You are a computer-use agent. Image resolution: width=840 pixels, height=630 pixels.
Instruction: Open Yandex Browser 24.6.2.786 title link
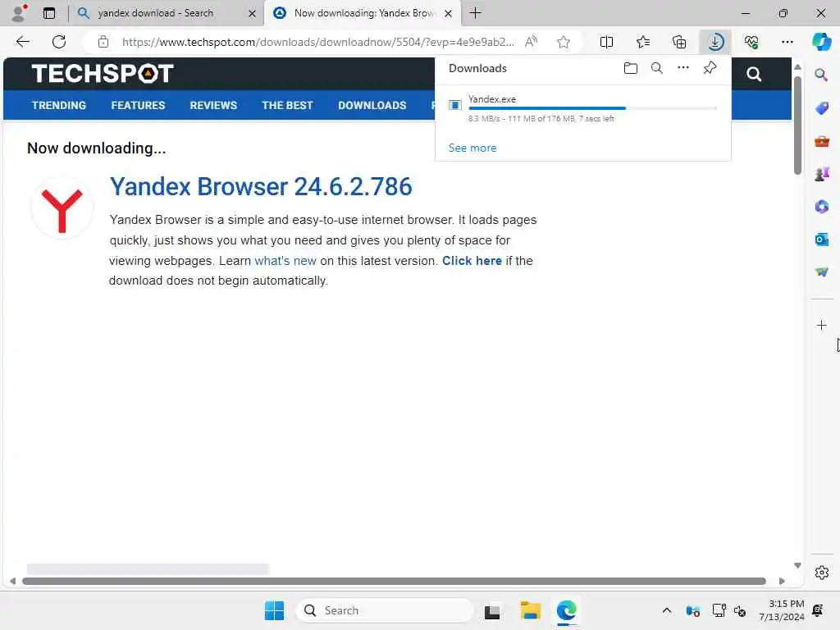pos(261,187)
